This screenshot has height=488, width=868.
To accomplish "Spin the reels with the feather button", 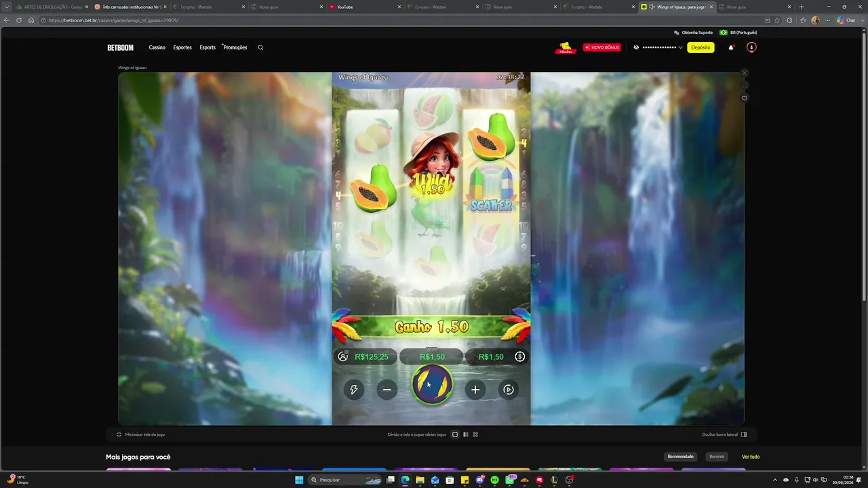I will [432, 384].
